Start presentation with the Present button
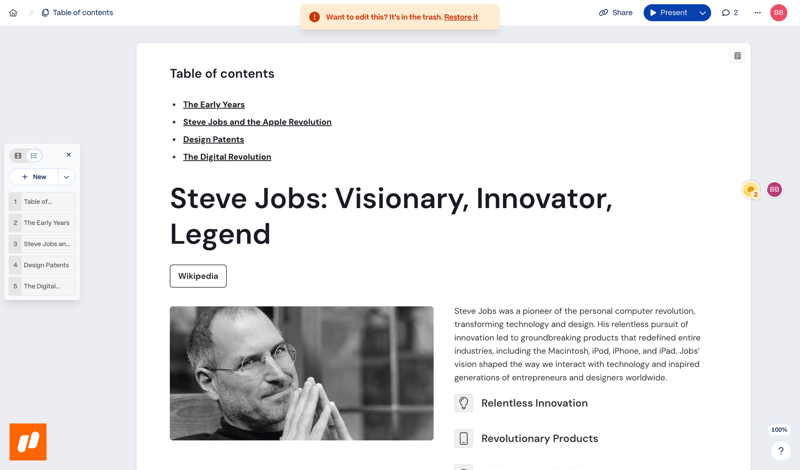Screen dimensions: 800x470 (x=669, y=13)
